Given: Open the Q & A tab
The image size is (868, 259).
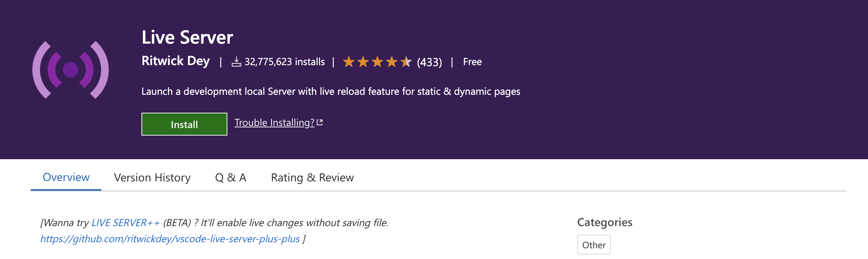Looking at the screenshot, I should tap(231, 177).
